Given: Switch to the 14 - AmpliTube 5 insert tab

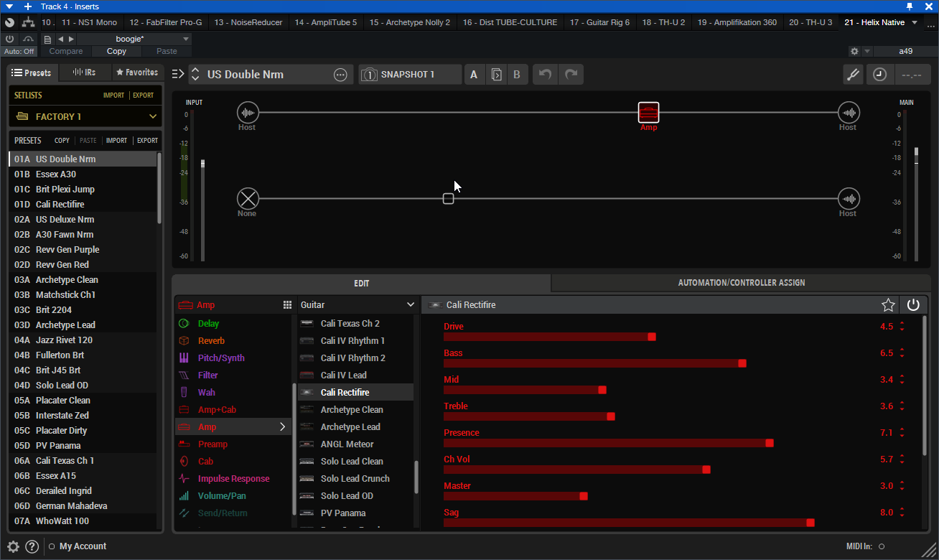Looking at the screenshot, I should [325, 22].
